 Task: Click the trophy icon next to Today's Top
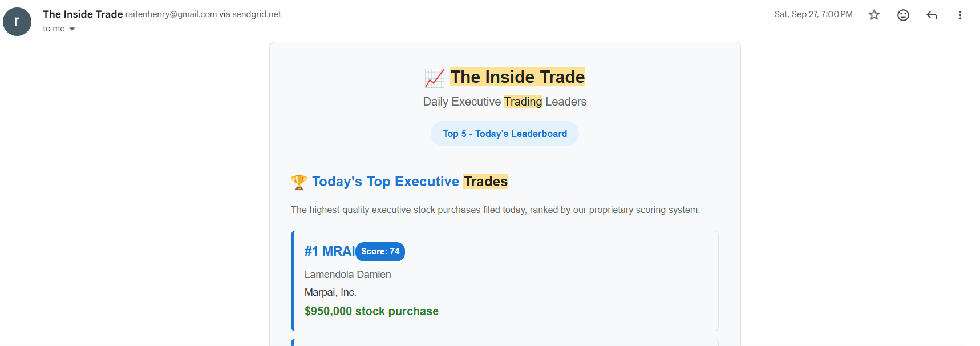point(299,182)
